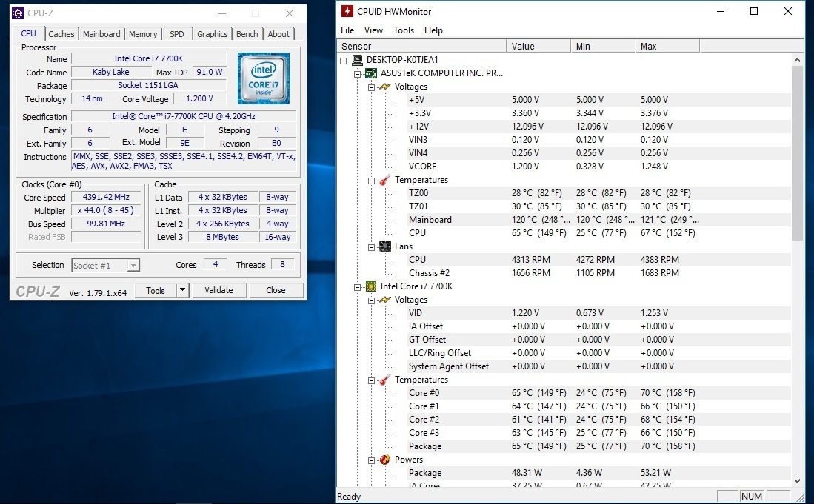Screen dimensions: 814x504
Task: Open the View menu in HWMonitor
Action: (x=373, y=30)
